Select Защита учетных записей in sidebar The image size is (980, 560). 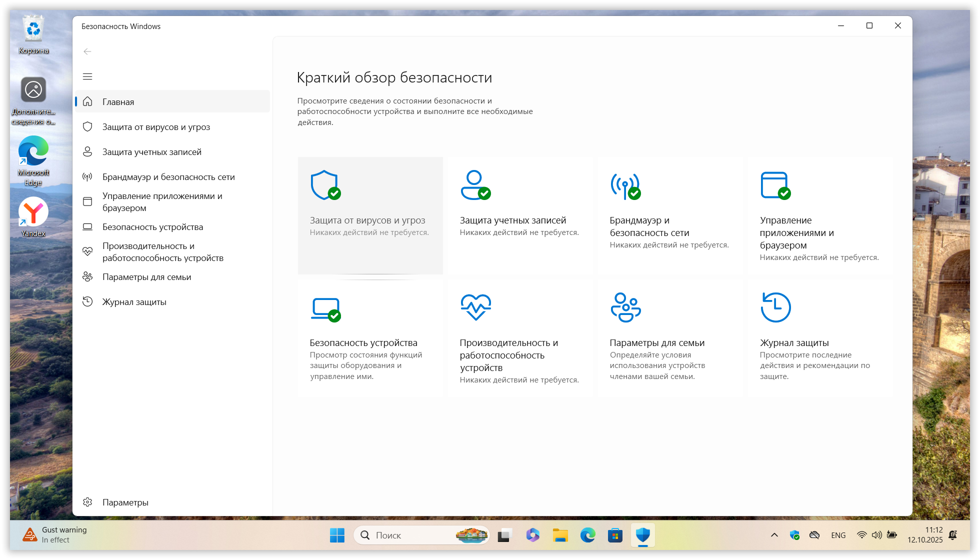151,152
